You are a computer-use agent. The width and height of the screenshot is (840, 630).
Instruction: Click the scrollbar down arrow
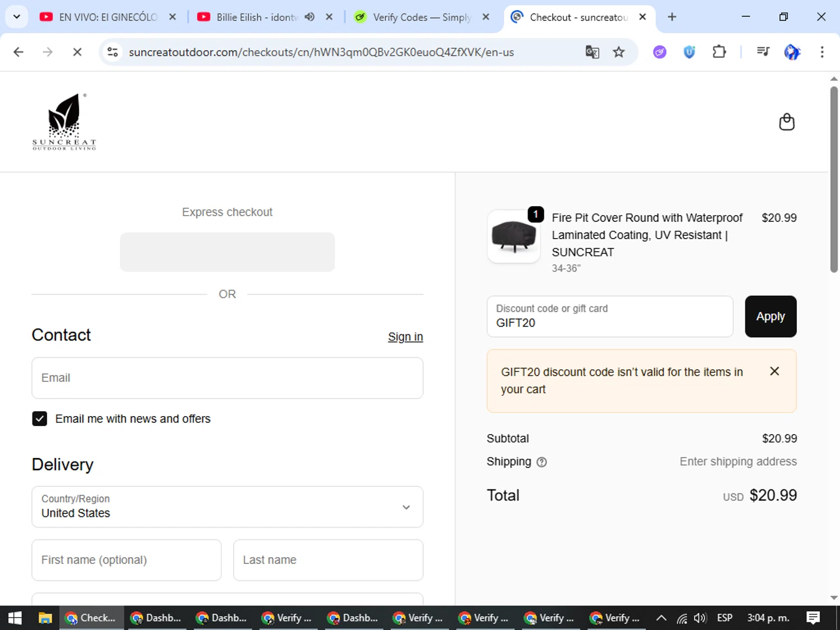pyautogui.click(x=834, y=598)
